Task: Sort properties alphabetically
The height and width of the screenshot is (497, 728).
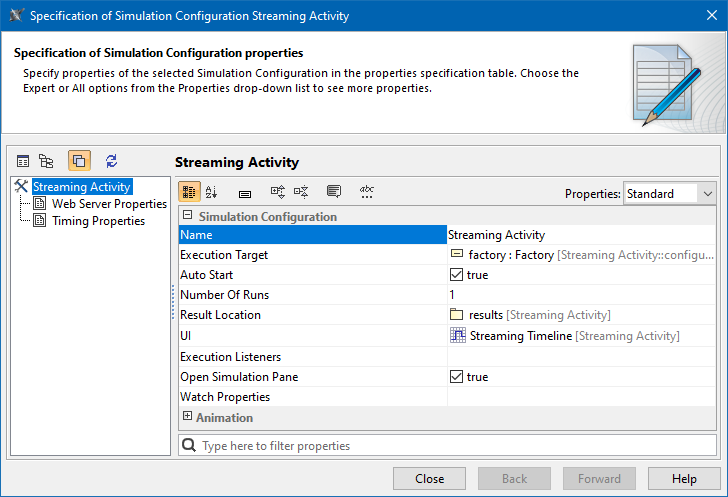Action: pos(212,192)
